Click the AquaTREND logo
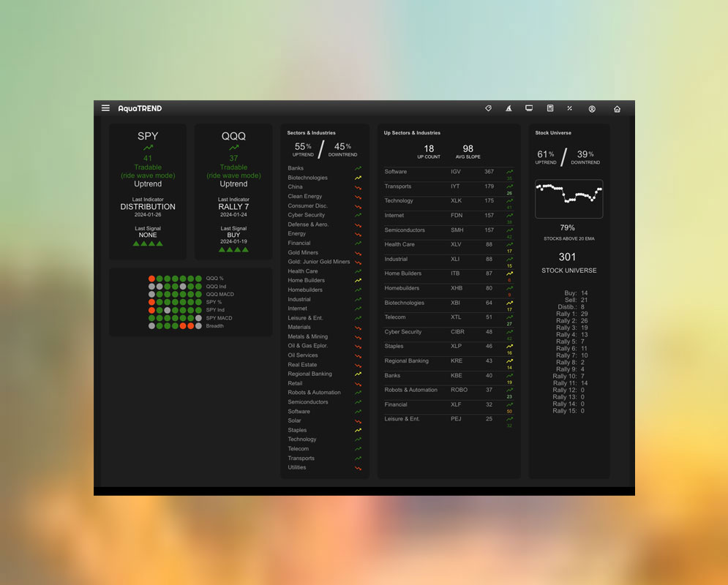The image size is (728, 585). [140, 108]
